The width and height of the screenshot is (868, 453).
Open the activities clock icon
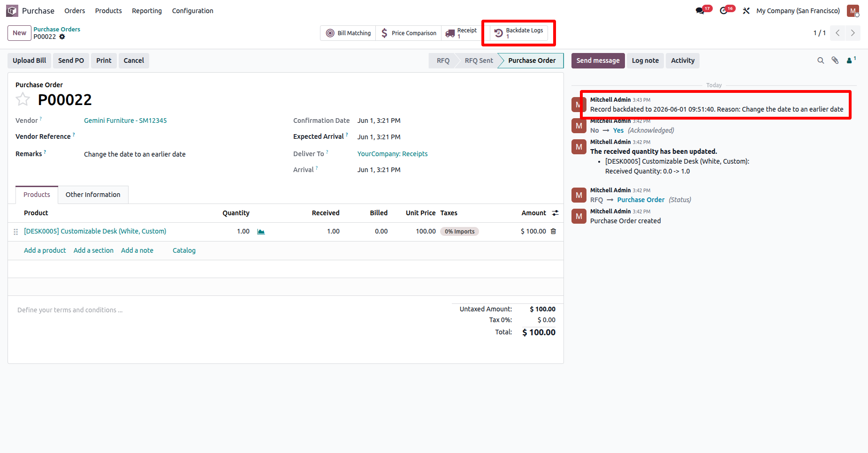(723, 11)
